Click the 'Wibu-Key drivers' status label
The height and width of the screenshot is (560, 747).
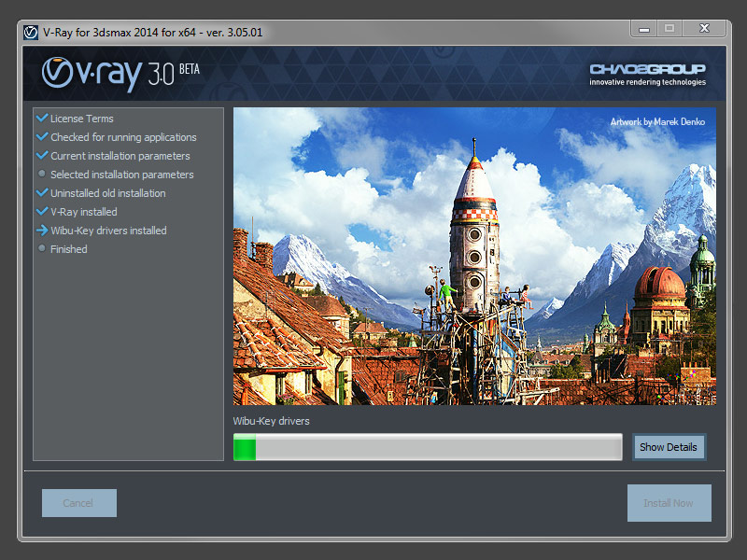(271, 421)
